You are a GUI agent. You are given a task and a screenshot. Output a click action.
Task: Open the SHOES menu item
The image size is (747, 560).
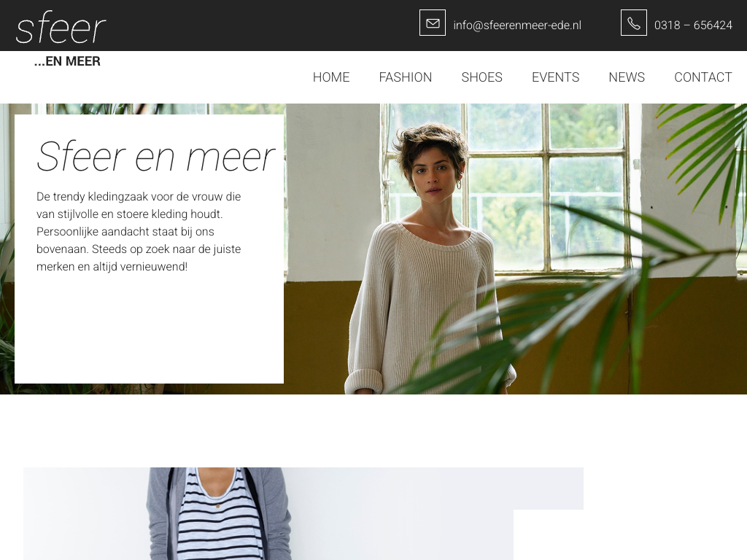pos(481,77)
